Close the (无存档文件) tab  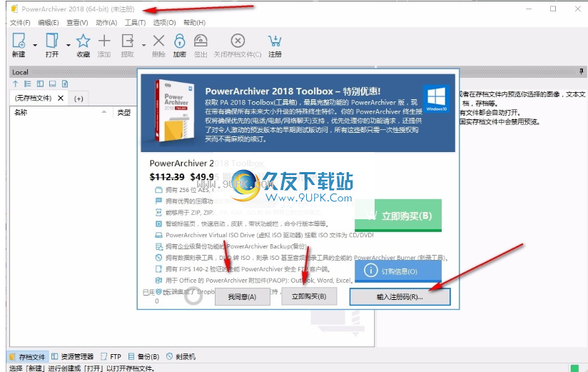(61, 98)
